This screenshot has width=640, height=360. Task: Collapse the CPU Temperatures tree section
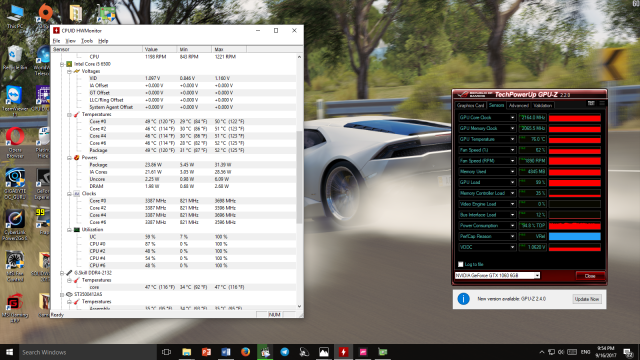(69, 114)
